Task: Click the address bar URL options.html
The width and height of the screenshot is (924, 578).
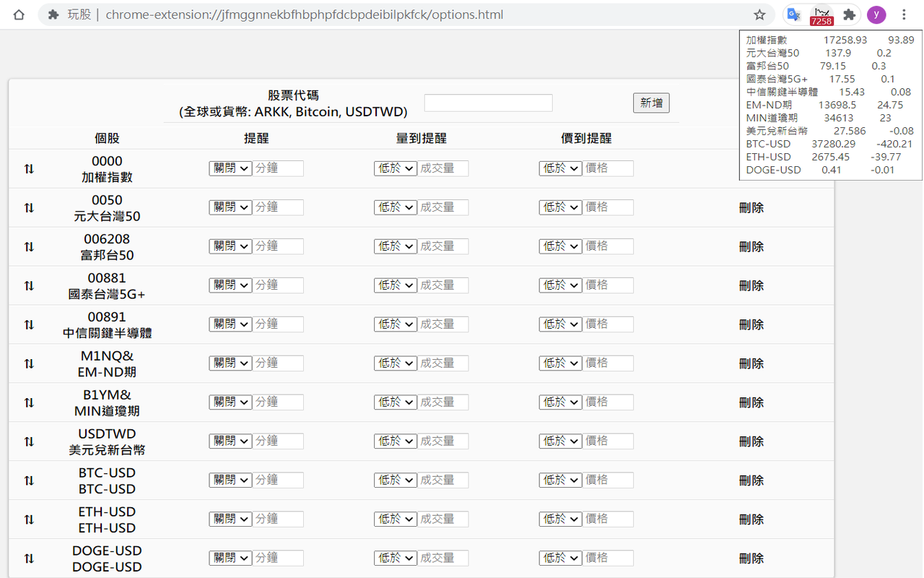Action: pyautogui.click(x=305, y=14)
